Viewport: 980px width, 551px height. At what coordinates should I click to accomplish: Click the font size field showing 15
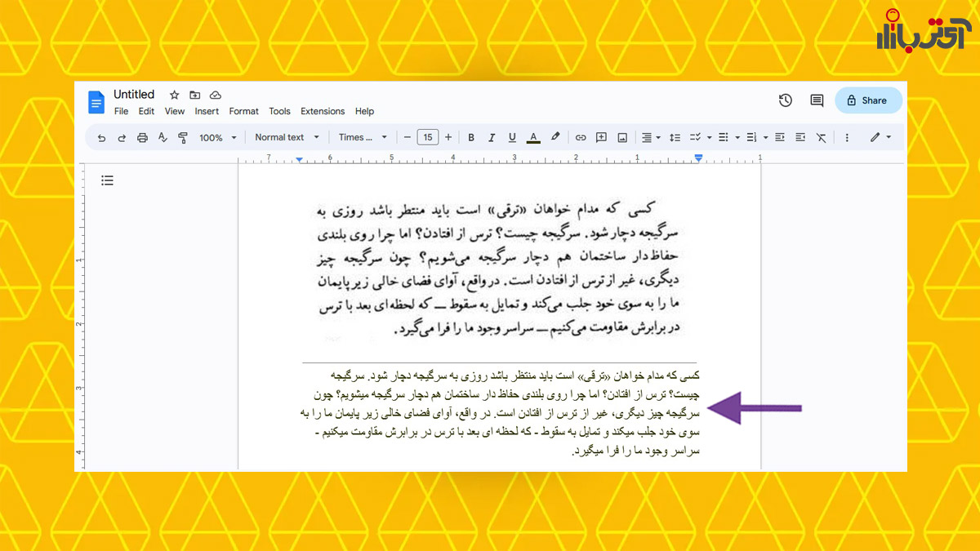428,137
